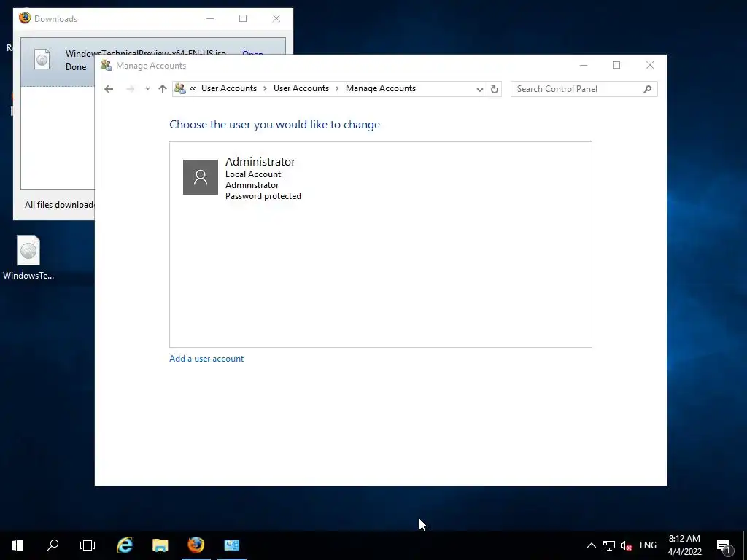Open the clock and date flyout
This screenshot has height=560, width=747.
point(684,545)
